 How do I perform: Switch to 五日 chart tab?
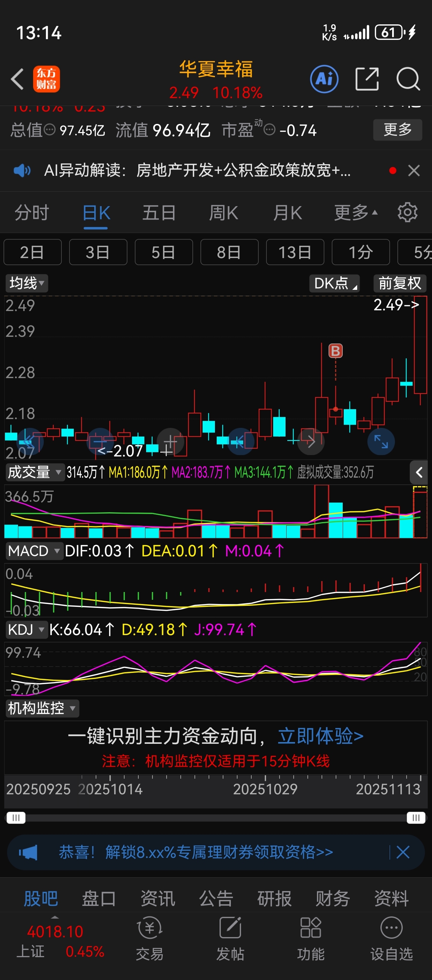(159, 212)
